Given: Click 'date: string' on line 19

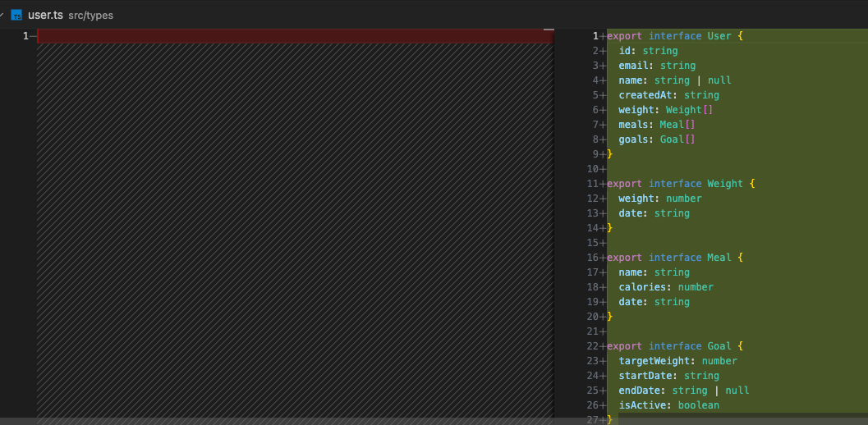Looking at the screenshot, I should tap(654, 302).
